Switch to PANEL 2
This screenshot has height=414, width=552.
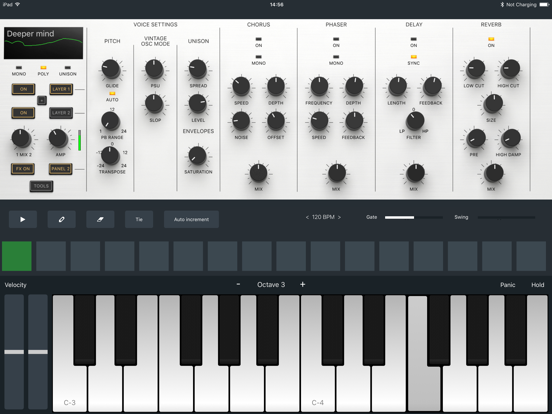click(61, 169)
